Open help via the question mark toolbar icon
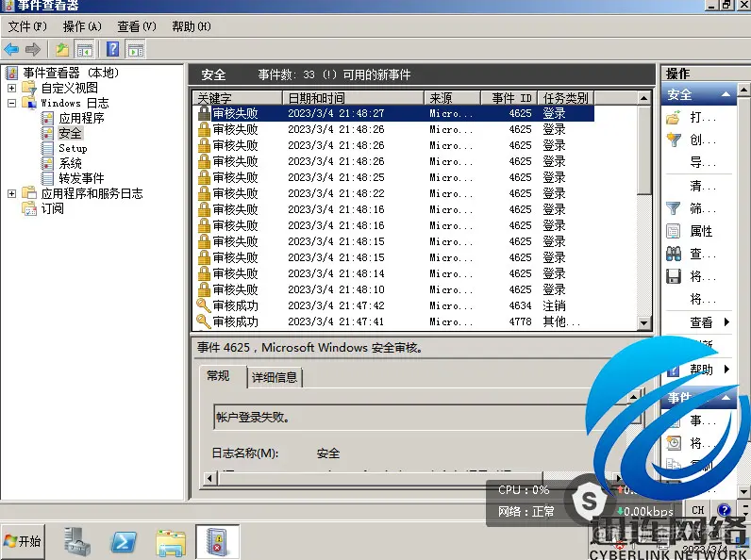This screenshot has height=560, width=751. pos(113,49)
